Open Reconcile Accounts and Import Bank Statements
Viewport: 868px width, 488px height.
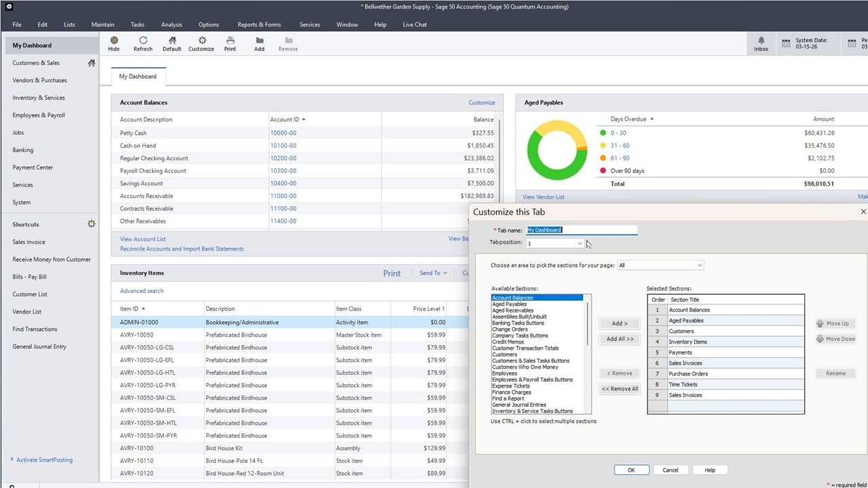click(x=182, y=249)
